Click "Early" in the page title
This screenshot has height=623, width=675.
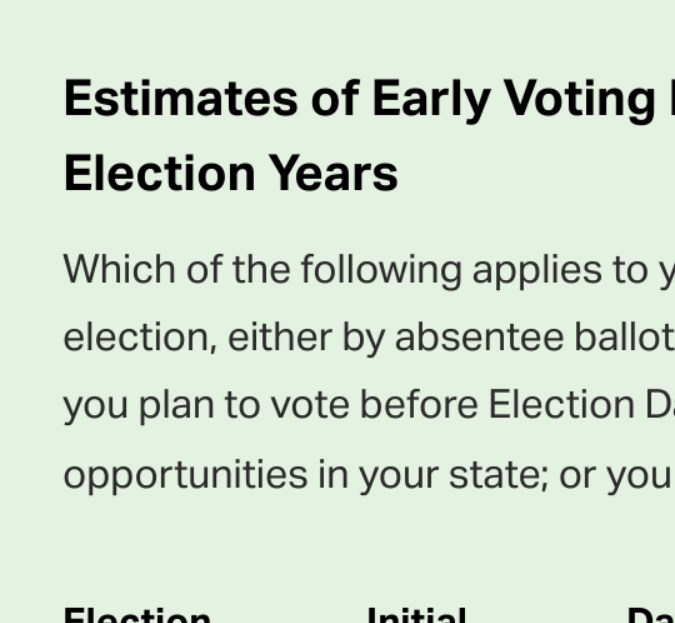coord(431,99)
